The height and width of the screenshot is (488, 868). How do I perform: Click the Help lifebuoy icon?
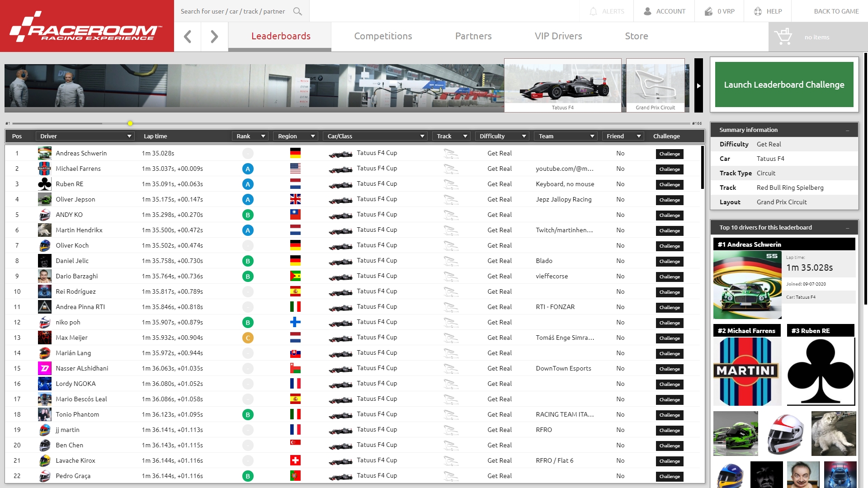(x=758, y=11)
